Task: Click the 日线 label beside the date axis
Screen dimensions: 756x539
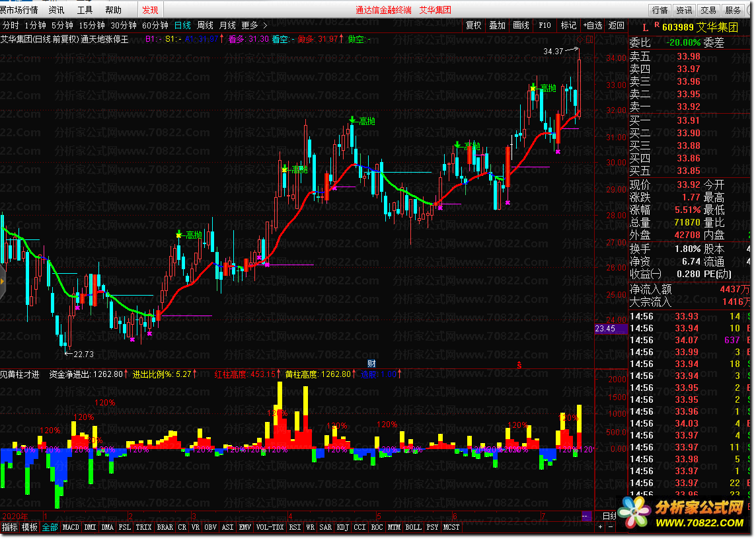Action: pos(610,516)
